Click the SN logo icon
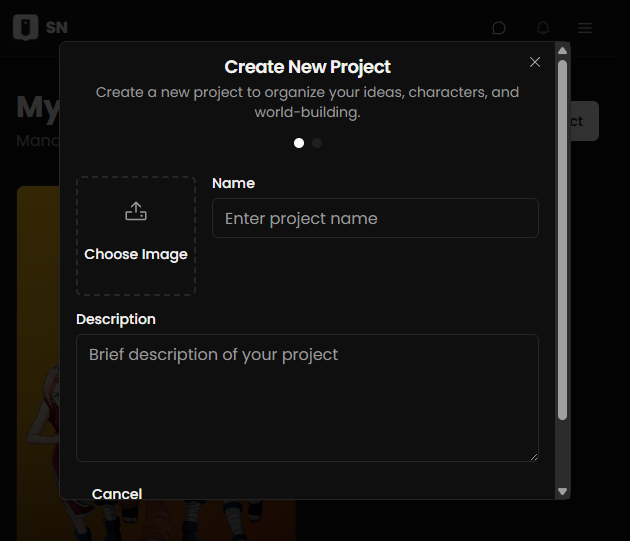The width and height of the screenshot is (630, 541). [x=26, y=27]
